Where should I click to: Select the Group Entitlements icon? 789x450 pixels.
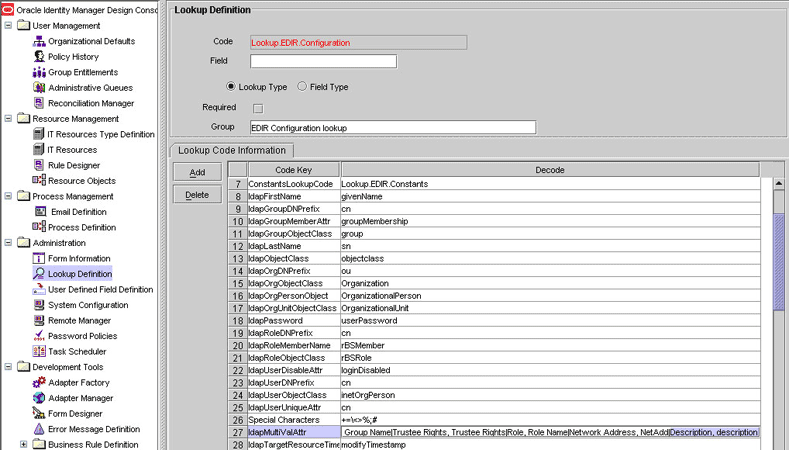tap(39, 72)
